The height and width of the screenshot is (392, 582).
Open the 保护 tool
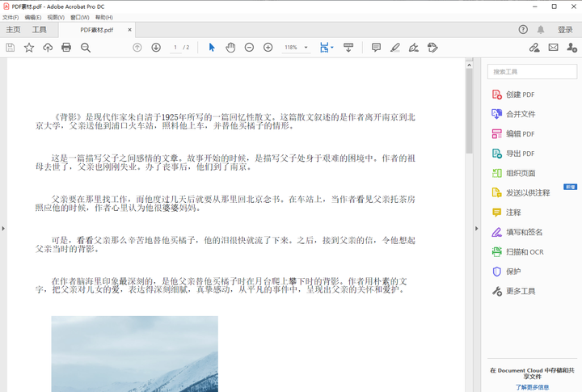(x=506, y=272)
